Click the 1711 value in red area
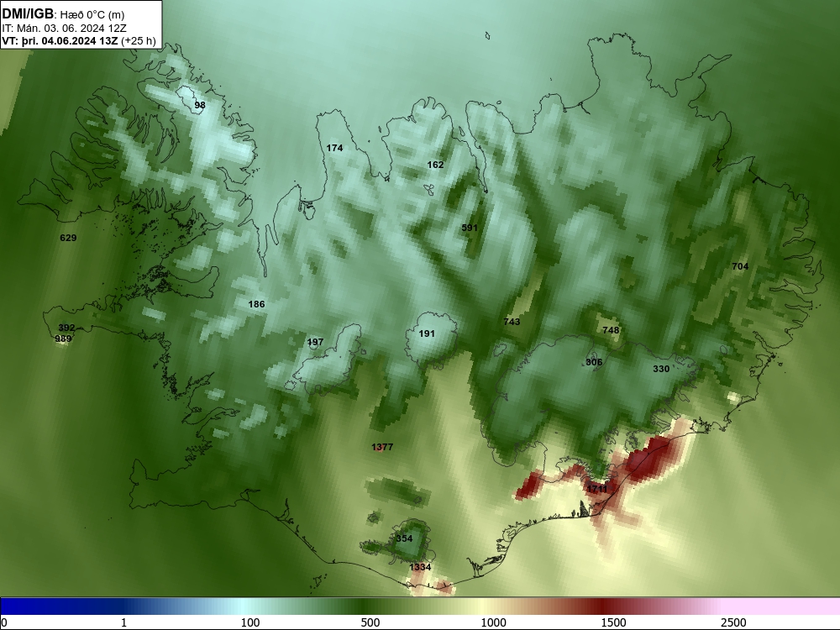Screen dimensions: 840x630 [x=596, y=489]
